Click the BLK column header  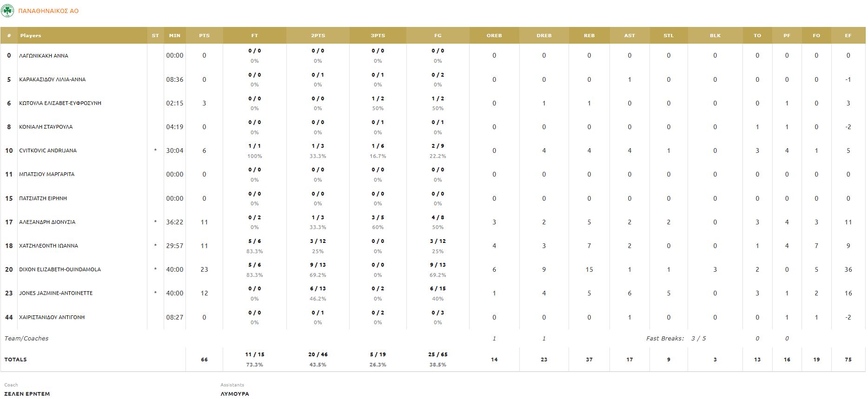[715, 36]
